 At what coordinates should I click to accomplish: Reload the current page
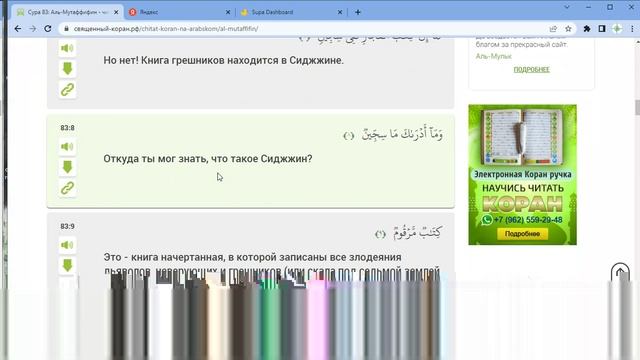(48, 29)
